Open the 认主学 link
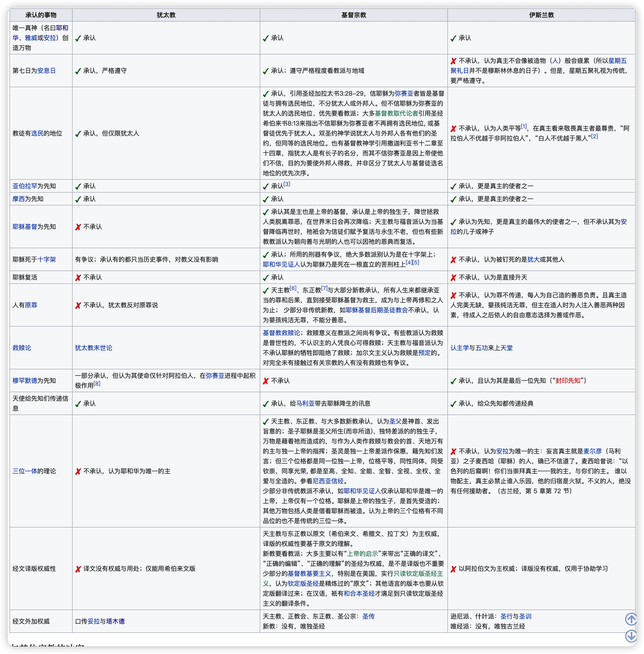 [459, 348]
